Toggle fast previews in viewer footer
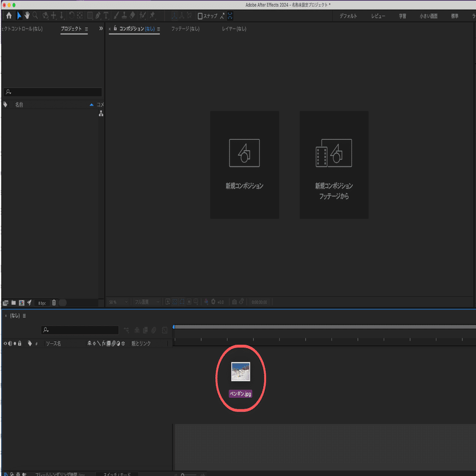The image size is (476, 476). coord(168,302)
